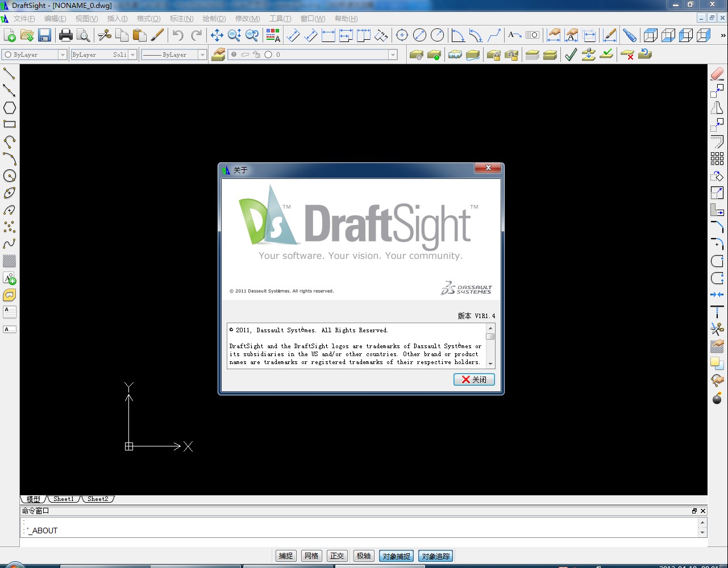
Task: Open the Layers Manager icon
Action: (x=218, y=55)
